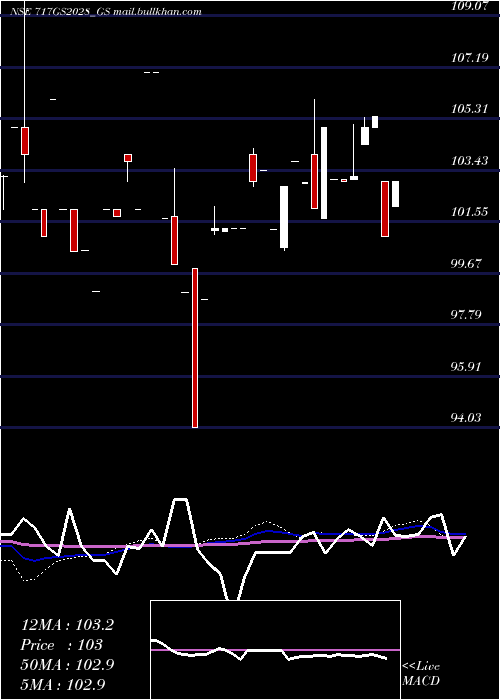Click the 94.03 price axis label
This screenshot has width=500, height=700.
click(467, 418)
